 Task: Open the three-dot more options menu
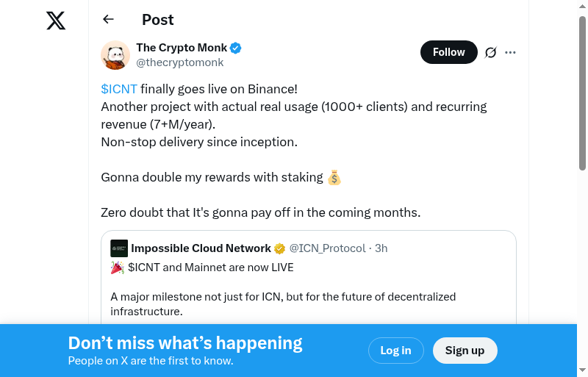coord(511,52)
